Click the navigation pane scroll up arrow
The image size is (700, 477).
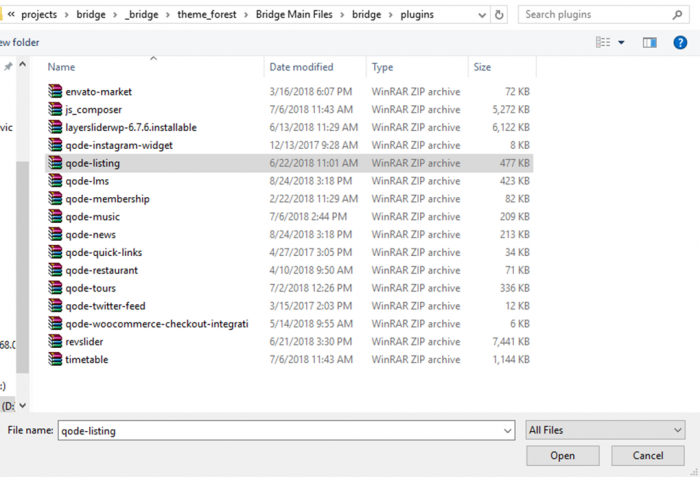23,65
